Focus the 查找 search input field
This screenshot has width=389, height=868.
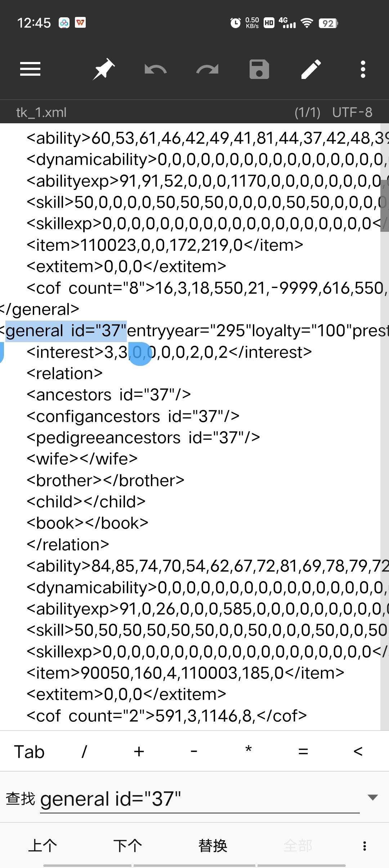[x=200, y=799]
